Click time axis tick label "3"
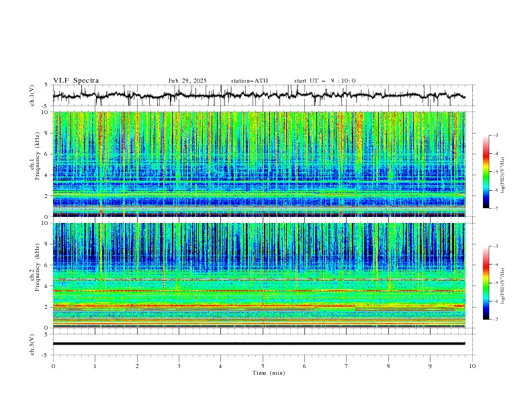 [x=179, y=366]
